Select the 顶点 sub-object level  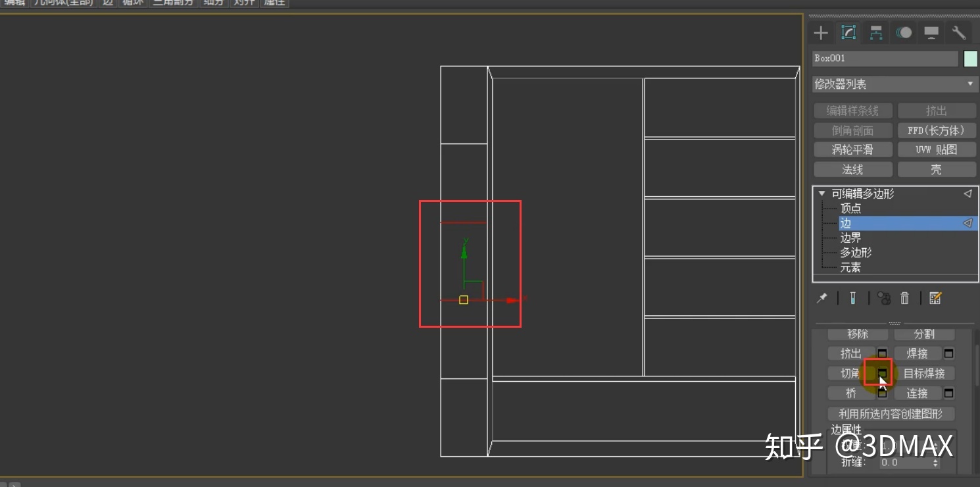850,209
